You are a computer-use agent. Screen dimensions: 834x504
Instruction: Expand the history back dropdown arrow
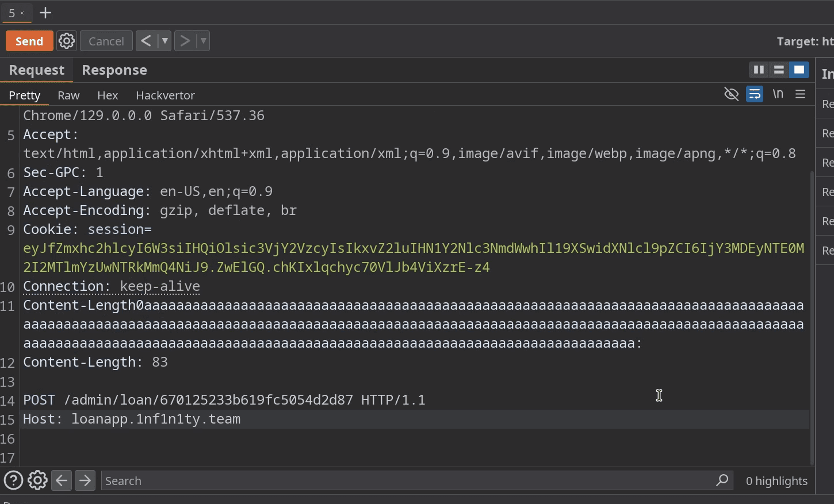point(164,41)
